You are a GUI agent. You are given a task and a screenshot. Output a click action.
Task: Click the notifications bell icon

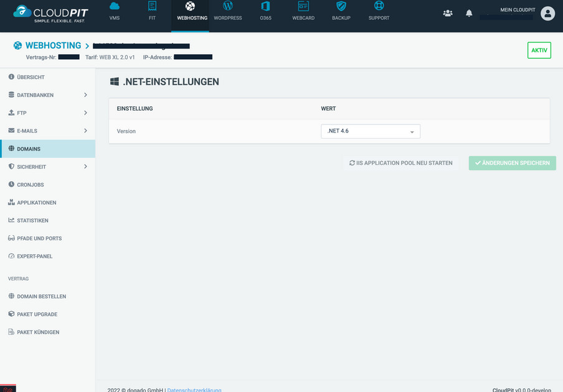click(469, 13)
